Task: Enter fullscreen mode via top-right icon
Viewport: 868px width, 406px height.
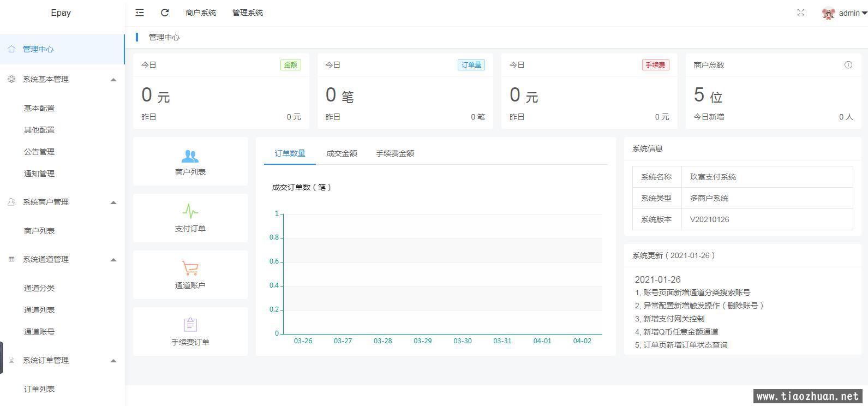Action: pyautogui.click(x=801, y=13)
